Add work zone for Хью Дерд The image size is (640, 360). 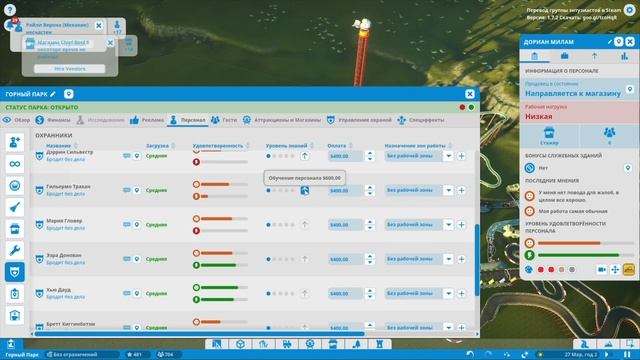coord(461,293)
